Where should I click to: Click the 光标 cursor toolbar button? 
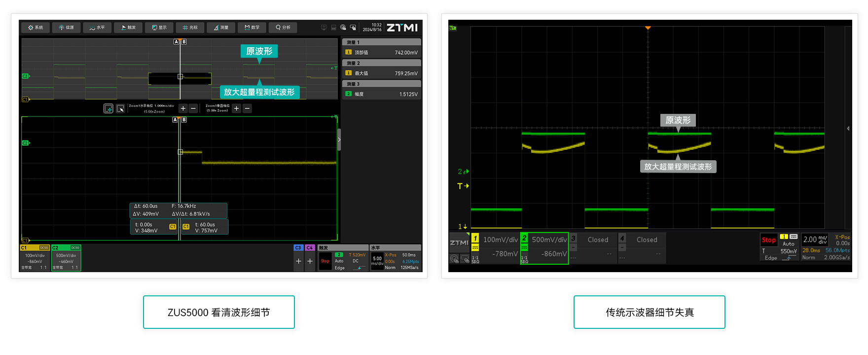pyautogui.click(x=190, y=28)
